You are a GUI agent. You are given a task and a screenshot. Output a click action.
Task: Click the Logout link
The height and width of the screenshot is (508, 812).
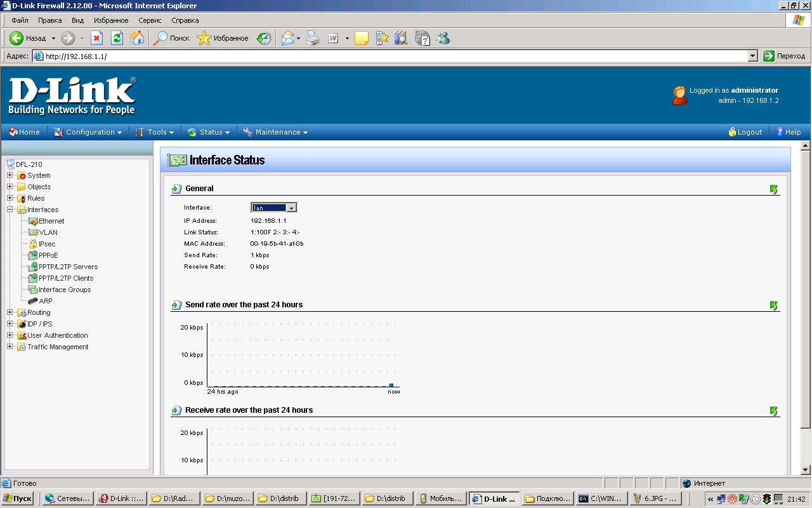click(x=745, y=132)
